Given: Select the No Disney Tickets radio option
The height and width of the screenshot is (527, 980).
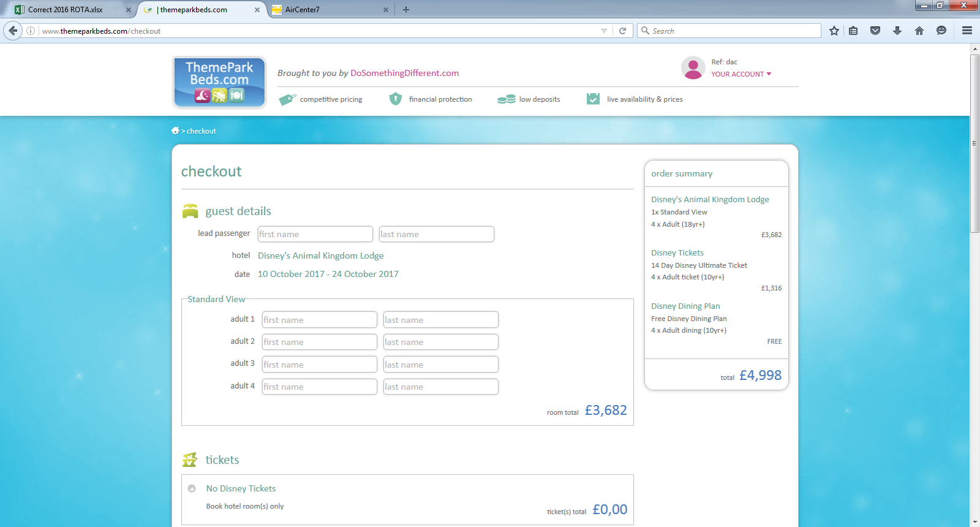Looking at the screenshot, I should coord(192,488).
